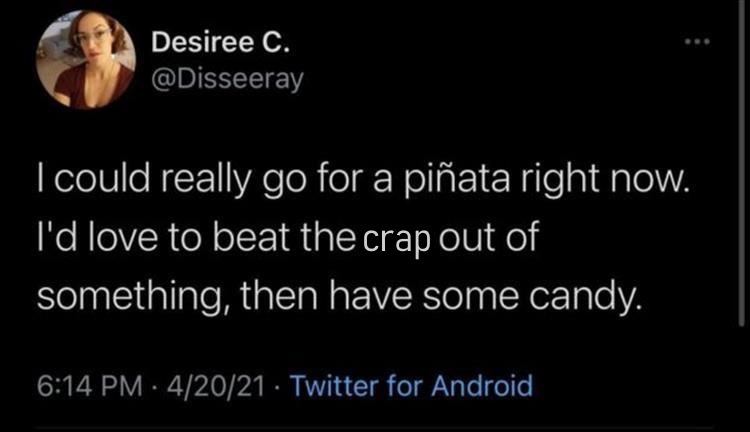The image size is (750, 432).
Task: Click the word "crap" in the tweet
Action: [395, 241]
